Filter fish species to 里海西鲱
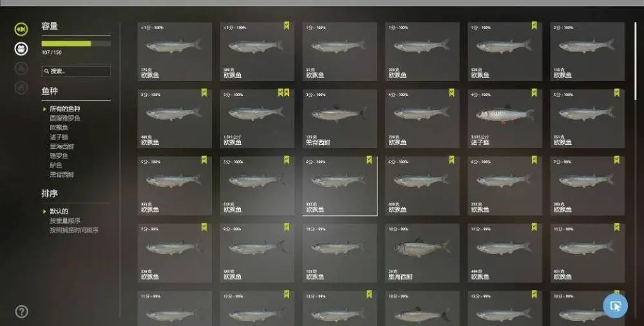The height and width of the screenshot is (326, 644). click(62, 146)
